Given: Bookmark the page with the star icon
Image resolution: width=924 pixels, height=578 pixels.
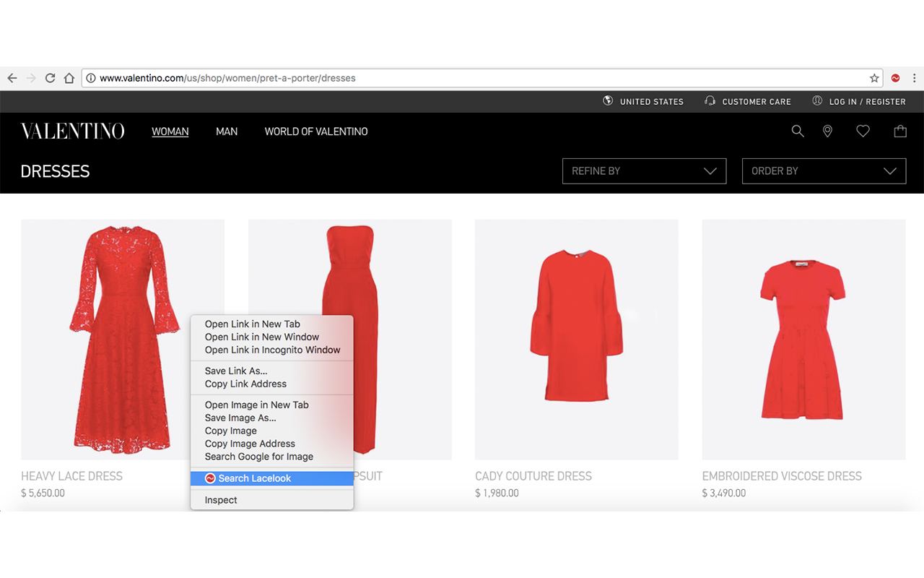Looking at the screenshot, I should pyautogui.click(x=873, y=77).
